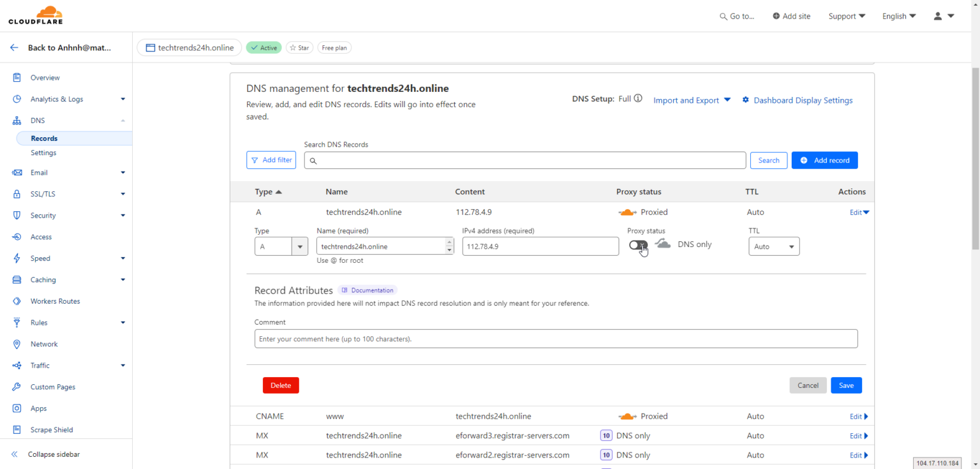Click the Add filter button
Image resolution: width=980 pixels, height=469 pixels.
[271, 160]
